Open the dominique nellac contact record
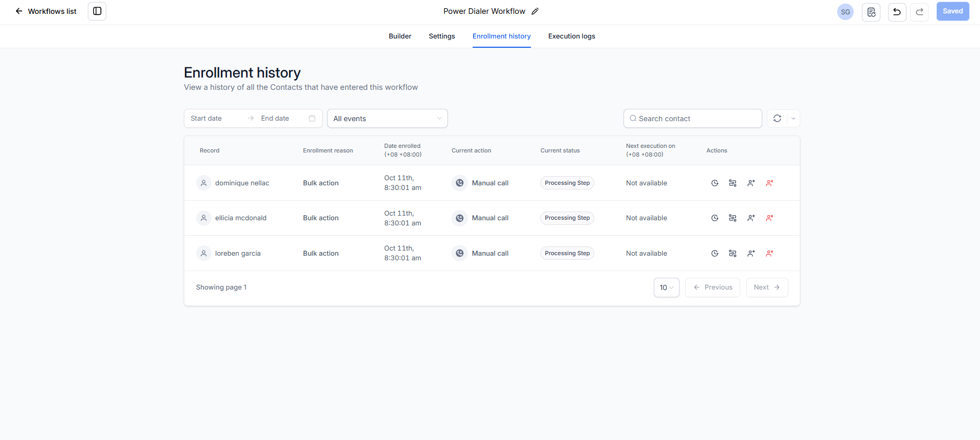Image resolution: width=980 pixels, height=440 pixels. point(242,183)
